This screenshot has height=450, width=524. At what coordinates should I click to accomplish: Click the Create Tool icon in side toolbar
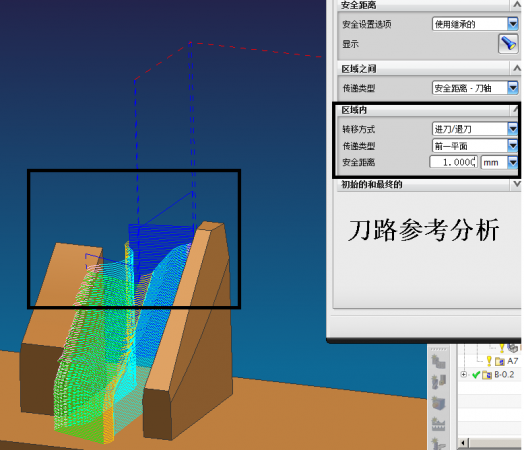coord(438,382)
